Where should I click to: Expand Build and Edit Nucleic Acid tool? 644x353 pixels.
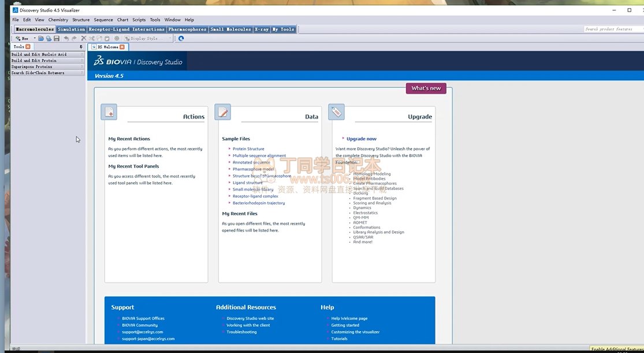pyautogui.click(x=47, y=54)
